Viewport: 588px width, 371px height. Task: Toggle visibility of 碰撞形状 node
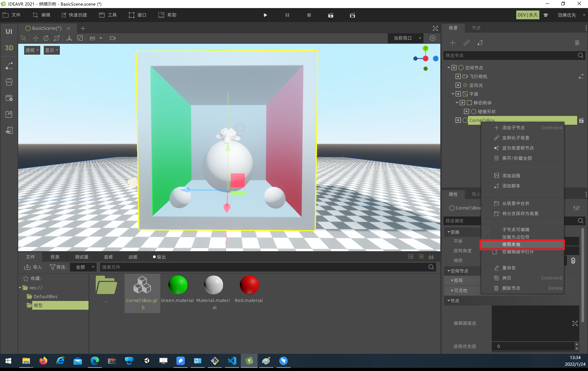click(467, 111)
